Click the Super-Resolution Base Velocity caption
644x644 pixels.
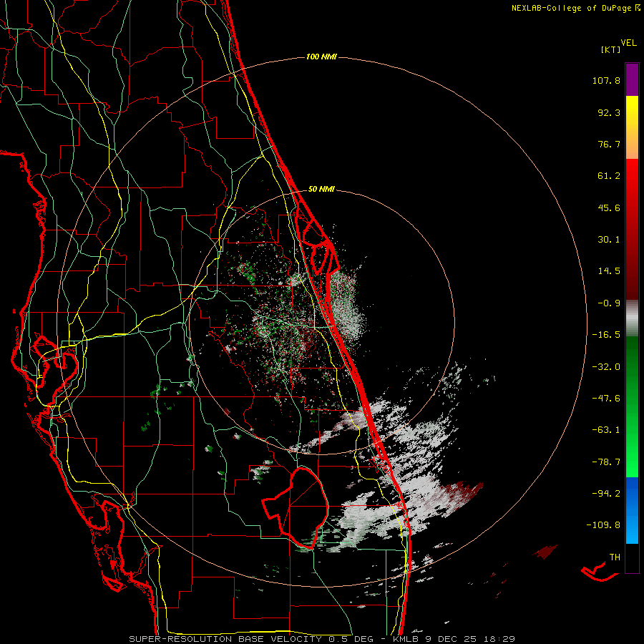322,639
